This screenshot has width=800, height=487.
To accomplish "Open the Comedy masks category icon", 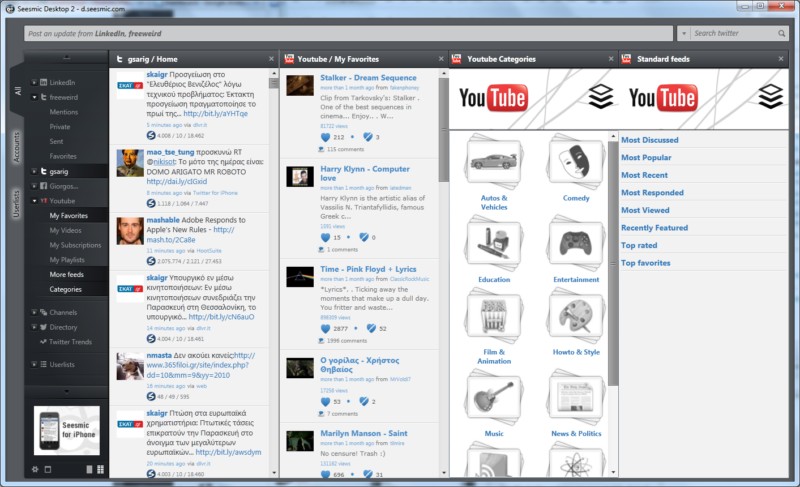I will (576, 162).
